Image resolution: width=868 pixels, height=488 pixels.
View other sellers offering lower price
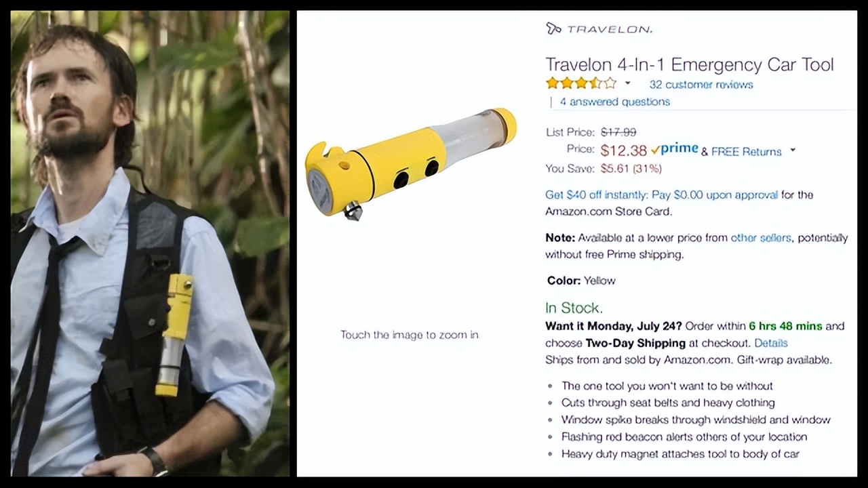click(x=761, y=238)
